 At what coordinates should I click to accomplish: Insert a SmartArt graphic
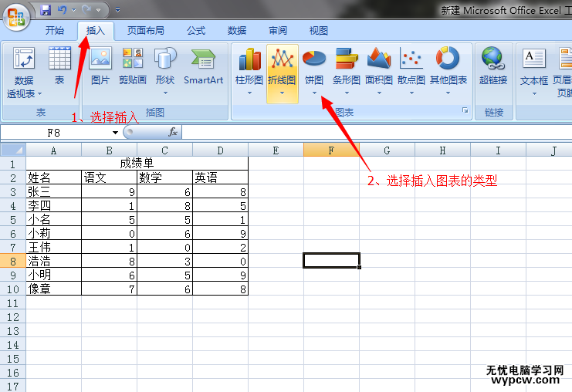[x=204, y=66]
